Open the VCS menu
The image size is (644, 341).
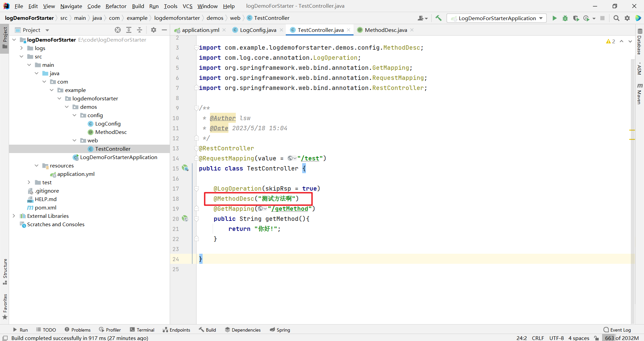coord(187,6)
